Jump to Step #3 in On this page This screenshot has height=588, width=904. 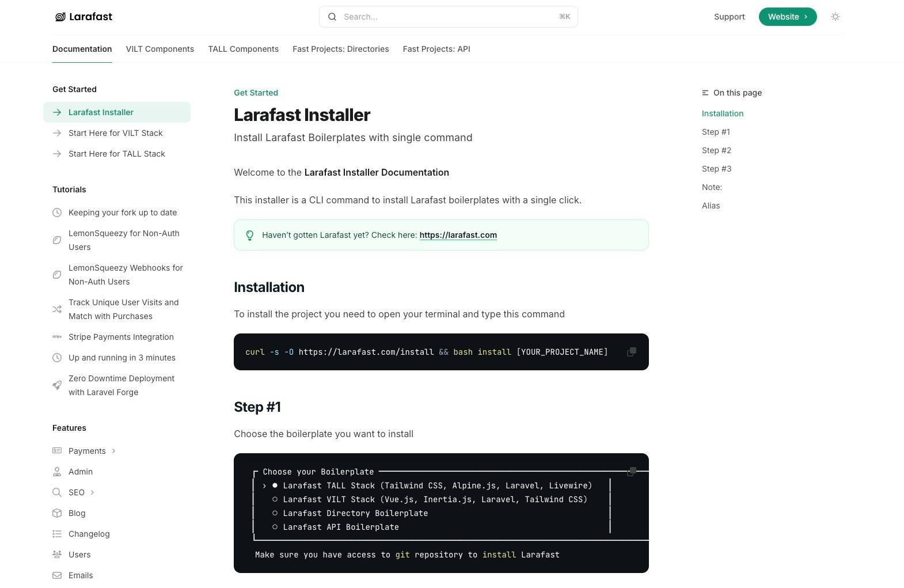pyautogui.click(x=716, y=169)
